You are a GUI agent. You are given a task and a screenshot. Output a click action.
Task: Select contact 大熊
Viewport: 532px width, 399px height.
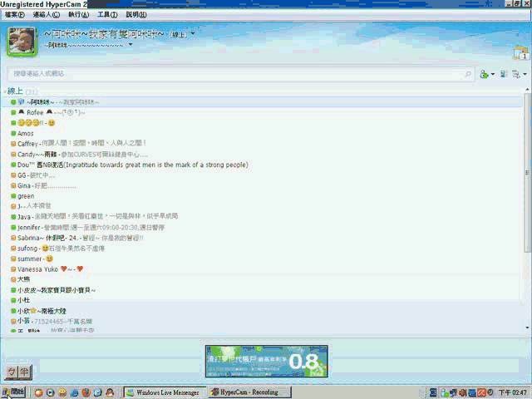[21, 279]
